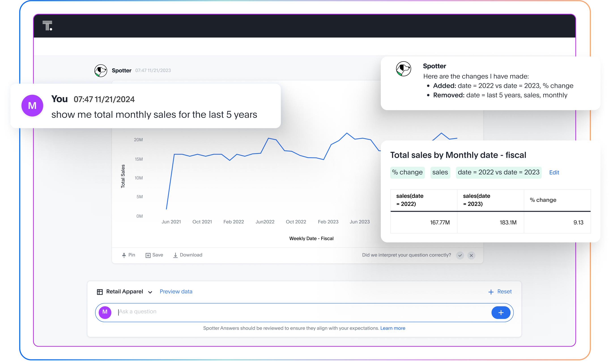Submit question with the blue plus button
613x364 pixels.
pos(501,312)
